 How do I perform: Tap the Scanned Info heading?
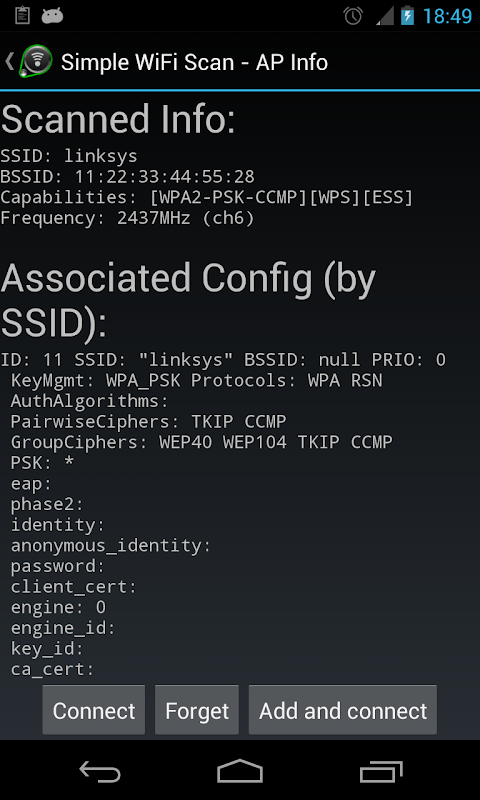[118, 119]
